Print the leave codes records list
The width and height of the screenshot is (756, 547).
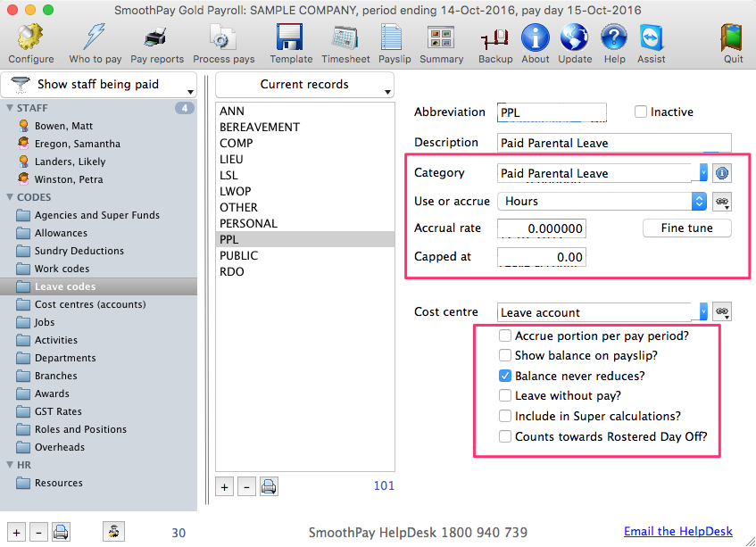pyautogui.click(x=269, y=486)
